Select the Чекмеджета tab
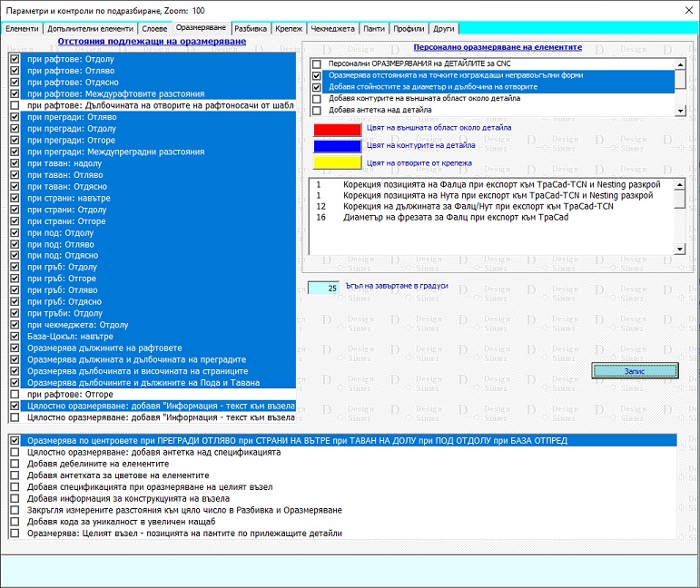The width and height of the screenshot is (700, 588). point(332,29)
